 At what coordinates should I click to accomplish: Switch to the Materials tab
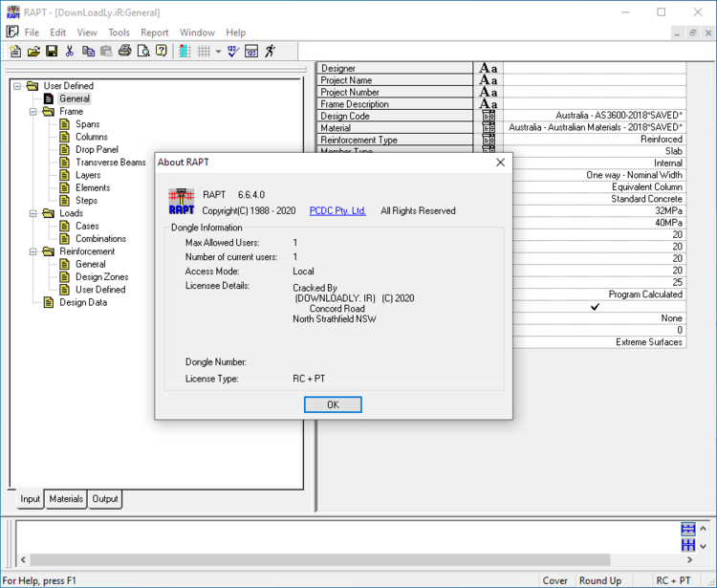coord(66,499)
